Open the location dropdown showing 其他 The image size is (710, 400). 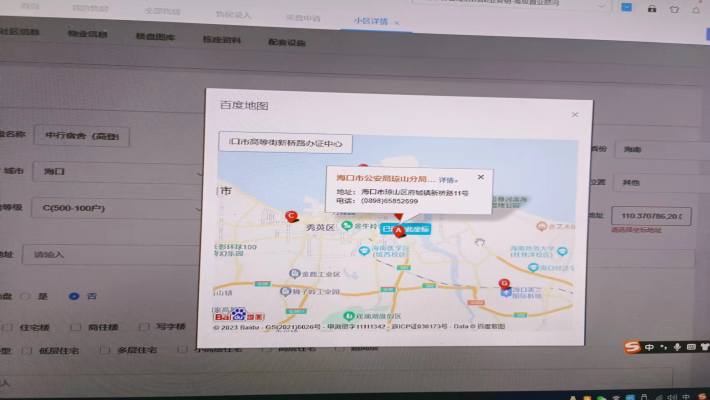tap(662, 183)
